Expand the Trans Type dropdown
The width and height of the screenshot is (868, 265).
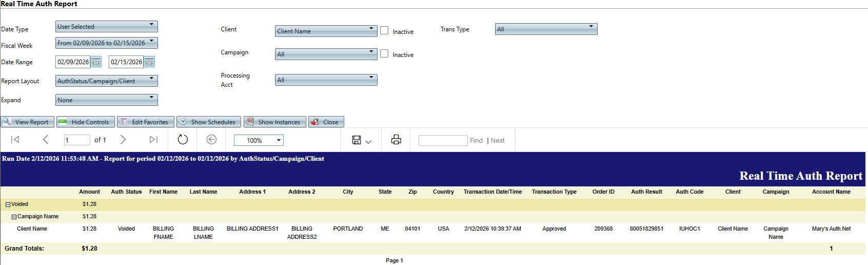(x=546, y=29)
